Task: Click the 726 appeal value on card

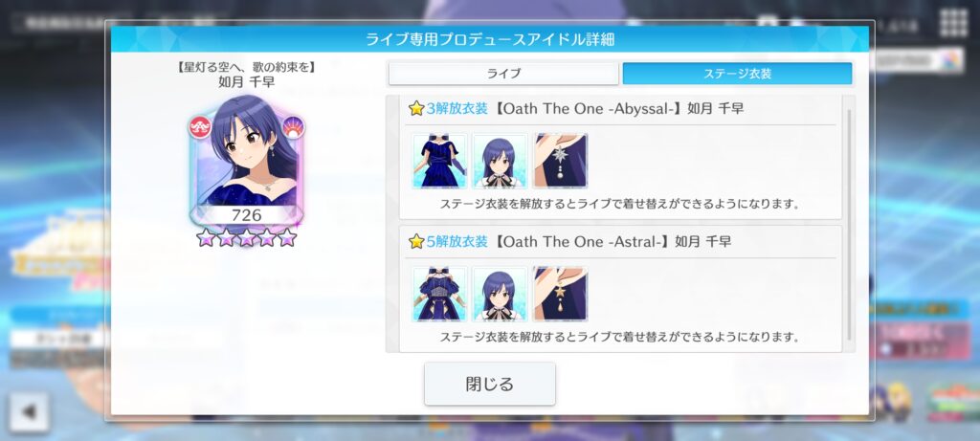Action: click(x=246, y=215)
